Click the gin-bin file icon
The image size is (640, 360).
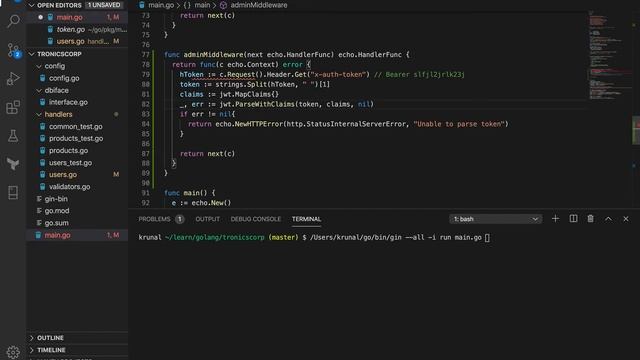point(39,199)
